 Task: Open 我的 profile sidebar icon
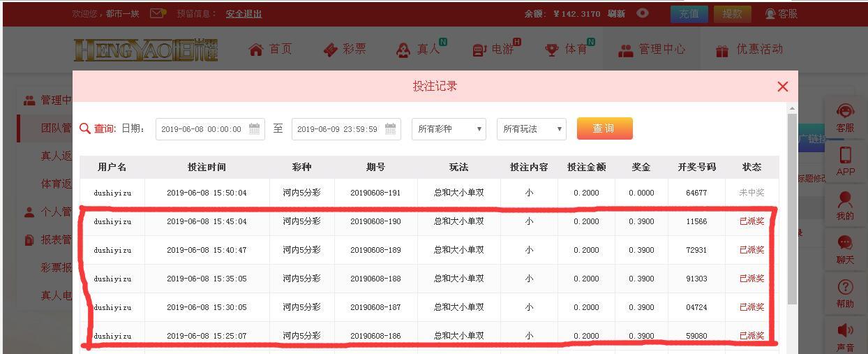pos(845,205)
